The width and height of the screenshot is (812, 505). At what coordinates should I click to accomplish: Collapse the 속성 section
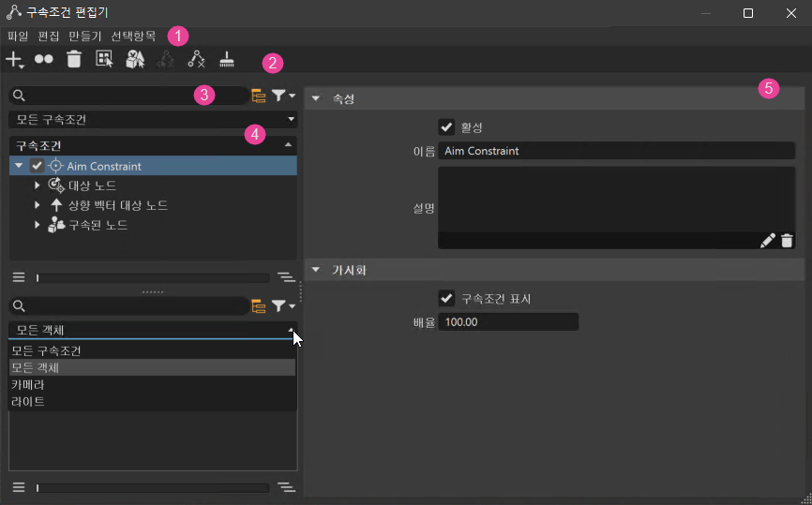315,98
